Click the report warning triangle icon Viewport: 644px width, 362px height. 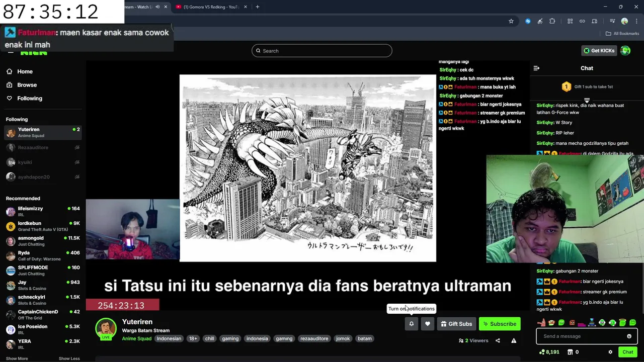[x=514, y=340]
